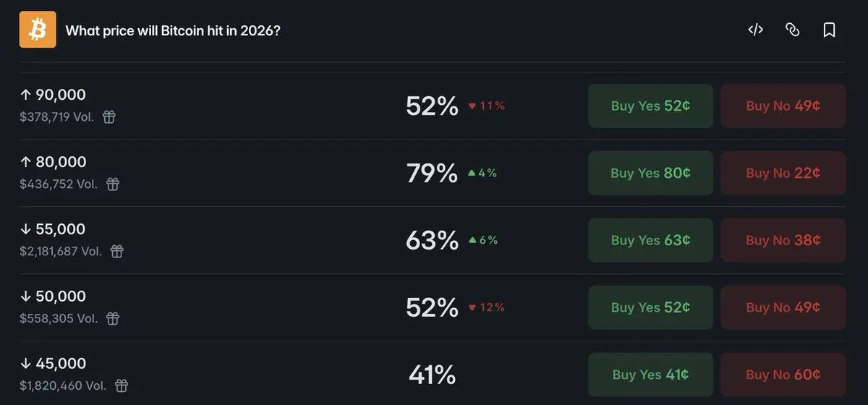Click gift icon in the ↑ 80,000 row
The width and height of the screenshot is (868, 405).
pos(113,184)
